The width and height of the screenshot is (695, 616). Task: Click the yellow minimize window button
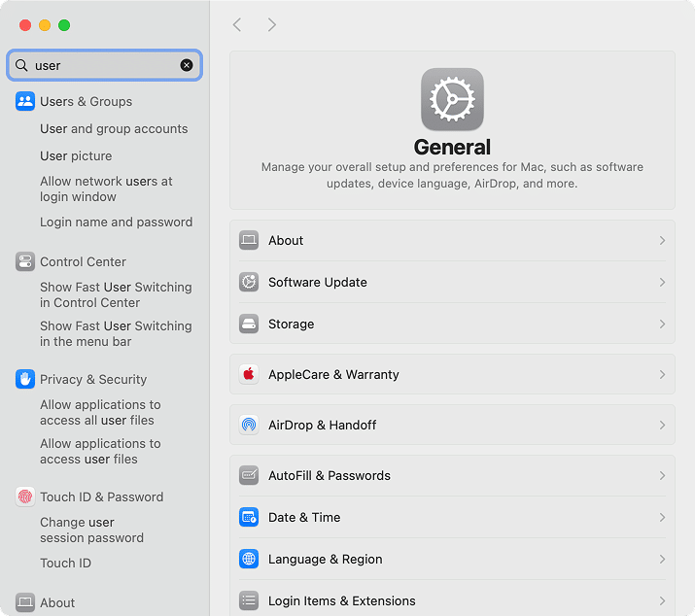(x=45, y=25)
